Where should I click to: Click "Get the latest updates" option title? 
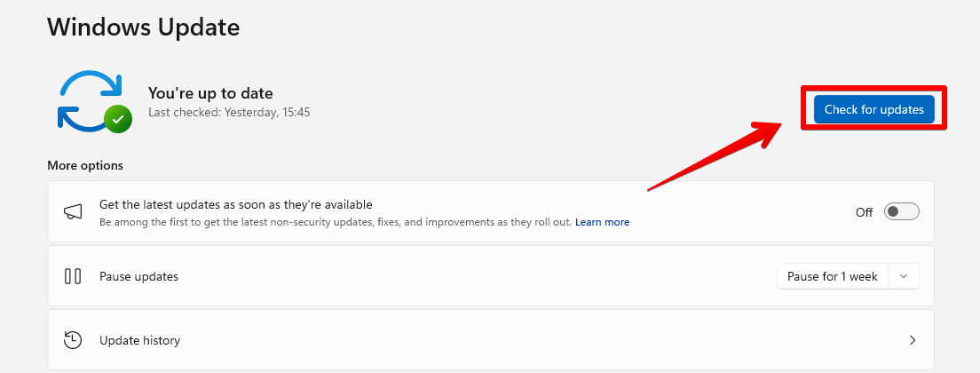(x=235, y=204)
